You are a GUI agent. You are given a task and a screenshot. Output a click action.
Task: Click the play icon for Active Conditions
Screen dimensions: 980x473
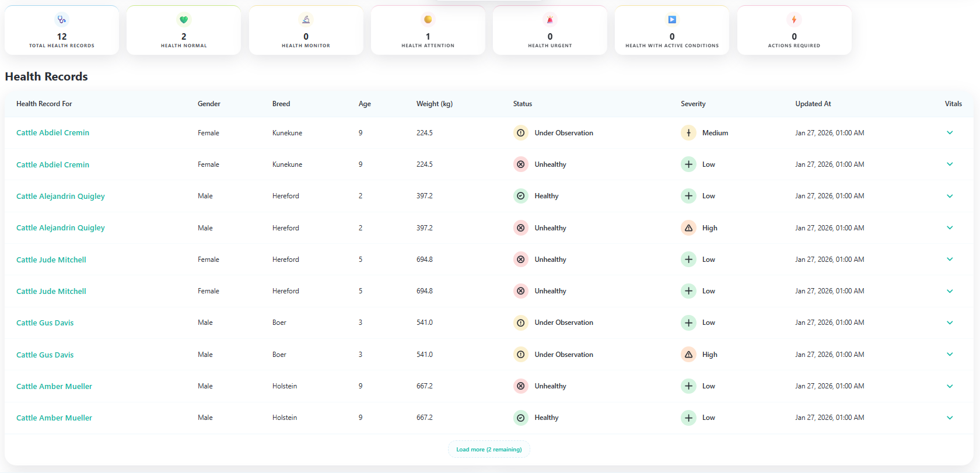point(672,20)
